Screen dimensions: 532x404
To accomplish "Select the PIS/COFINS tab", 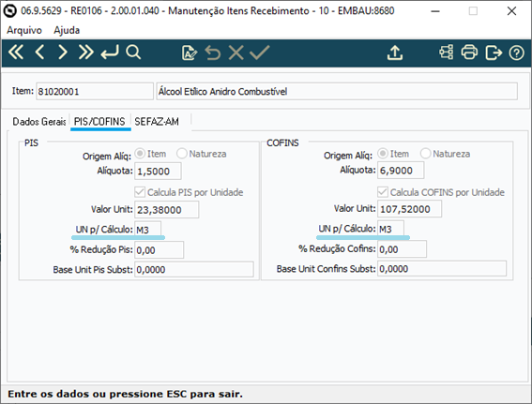I will (99, 121).
